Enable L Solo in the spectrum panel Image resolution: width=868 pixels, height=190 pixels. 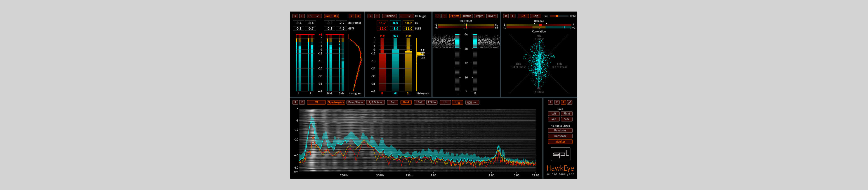click(420, 102)
